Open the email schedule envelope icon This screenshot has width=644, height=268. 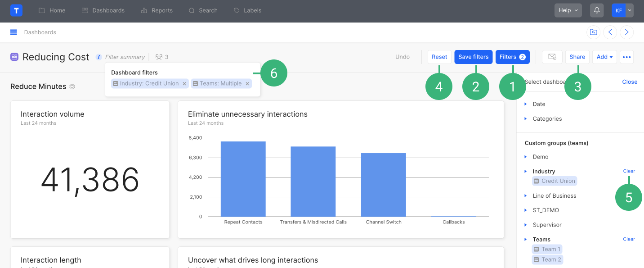pyautogui.click(x=552, y=57)
